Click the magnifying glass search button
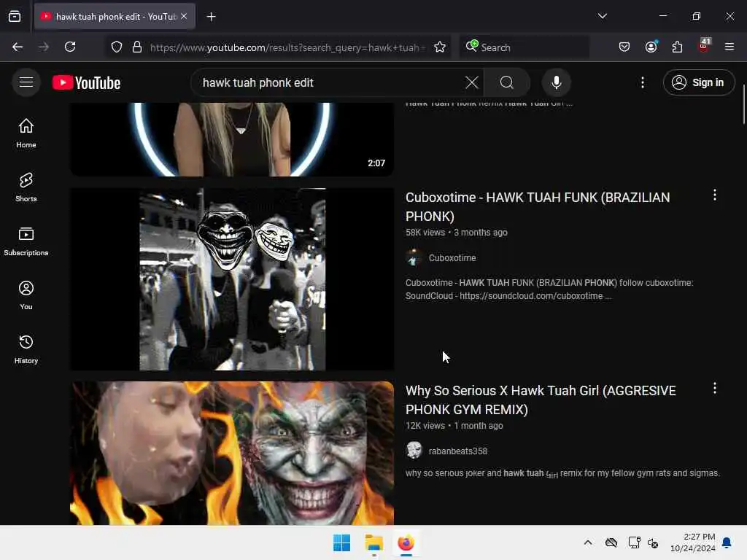This screenshot has width=747, height=560. click(506, 82)
